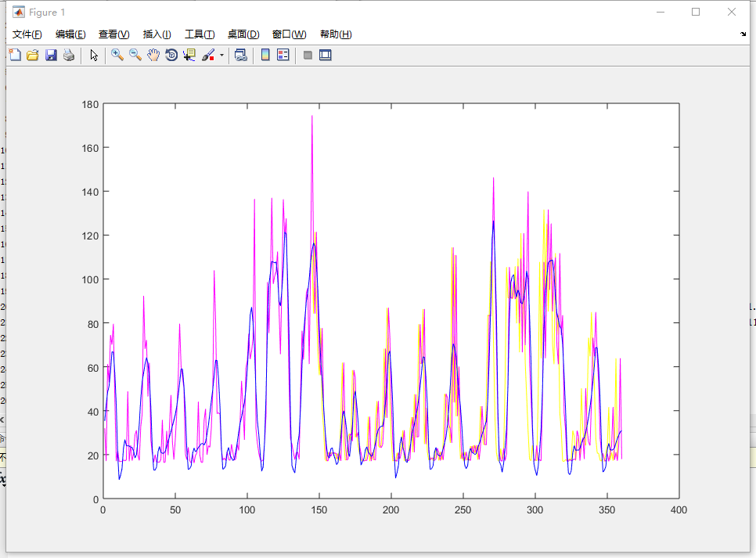The width and height of the screenshot is (756, 558).
Task: Create a new figure from the toolbar
Action: (x=15, y=55)
